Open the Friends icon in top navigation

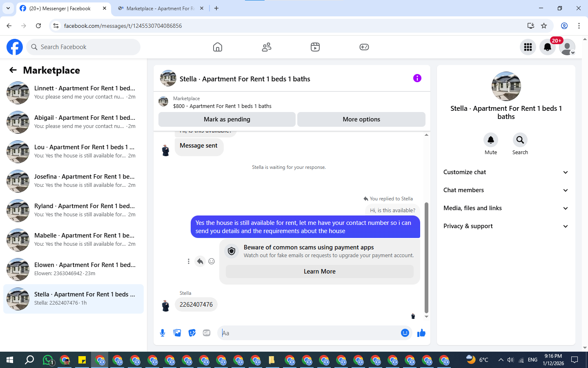click(x=267, y=47)
